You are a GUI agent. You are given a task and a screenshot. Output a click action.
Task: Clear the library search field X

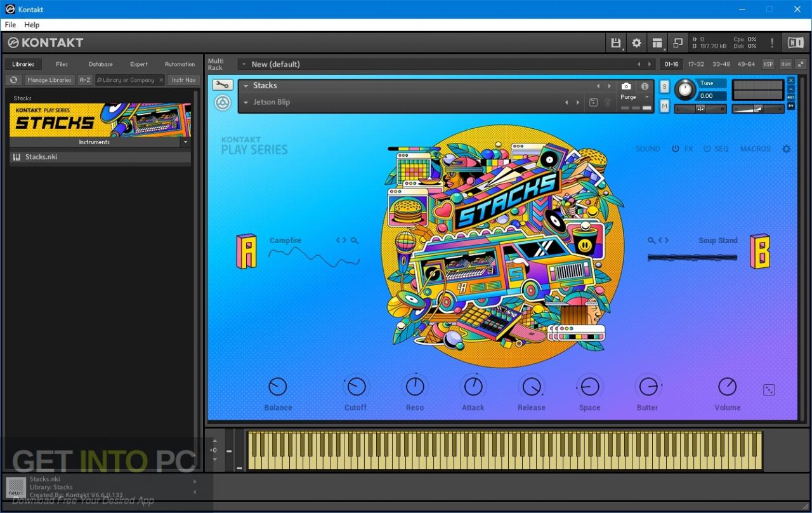[x=161, y=80]
